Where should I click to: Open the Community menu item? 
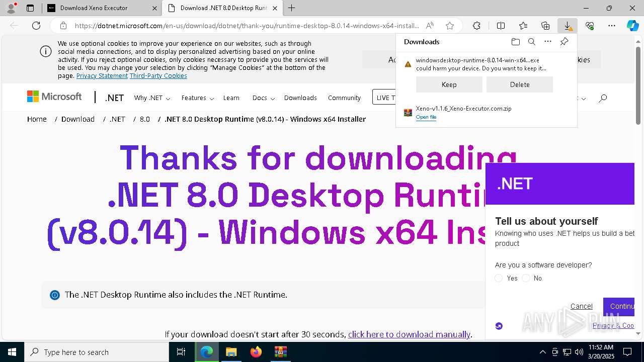pos(344,98)
